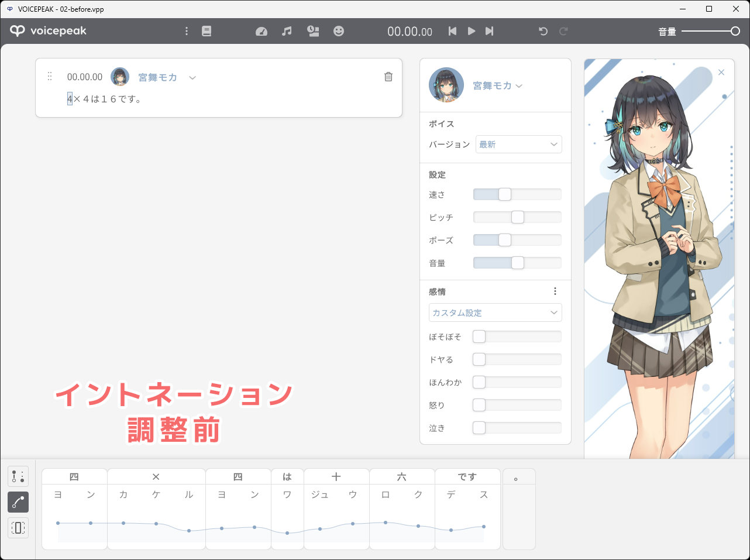Select the × word segment
This screenshot has width=750, height=560.
pos(156,477)
